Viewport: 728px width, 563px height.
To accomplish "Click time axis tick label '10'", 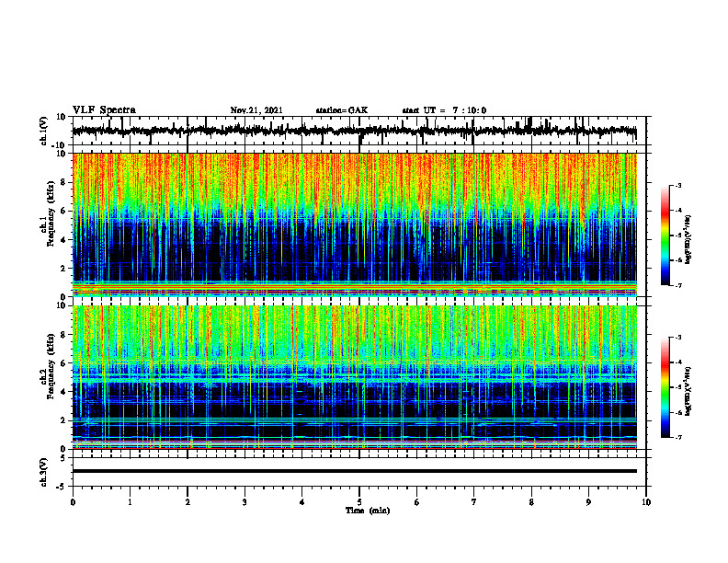I will point(646,502).
